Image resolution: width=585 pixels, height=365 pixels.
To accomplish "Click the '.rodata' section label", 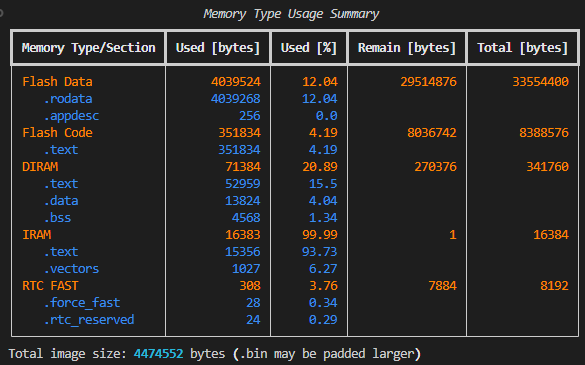I will coord(68,99).
